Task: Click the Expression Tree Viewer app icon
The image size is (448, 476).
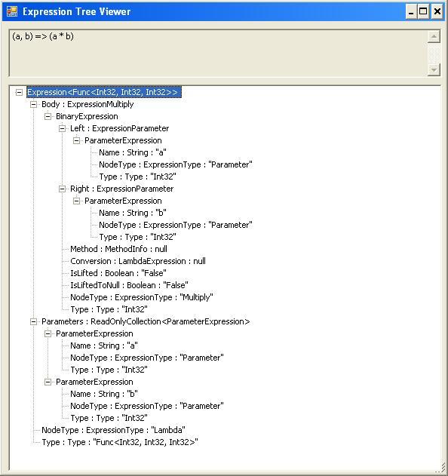Action: (x=12, y=11)
